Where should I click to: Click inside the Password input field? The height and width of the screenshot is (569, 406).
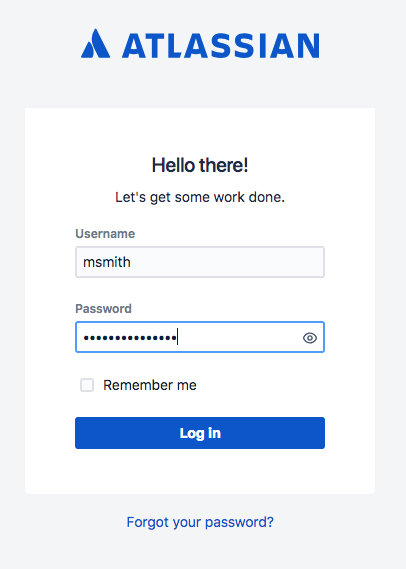(200, 337)
